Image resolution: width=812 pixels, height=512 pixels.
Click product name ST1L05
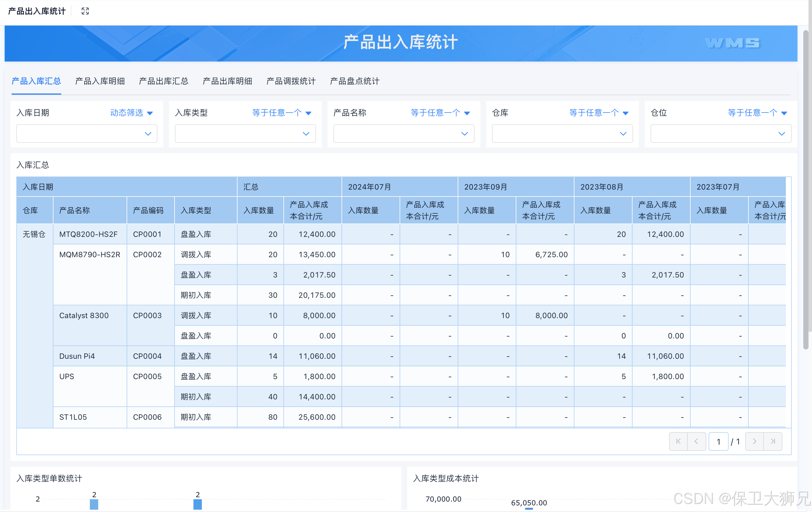(73, 417)
